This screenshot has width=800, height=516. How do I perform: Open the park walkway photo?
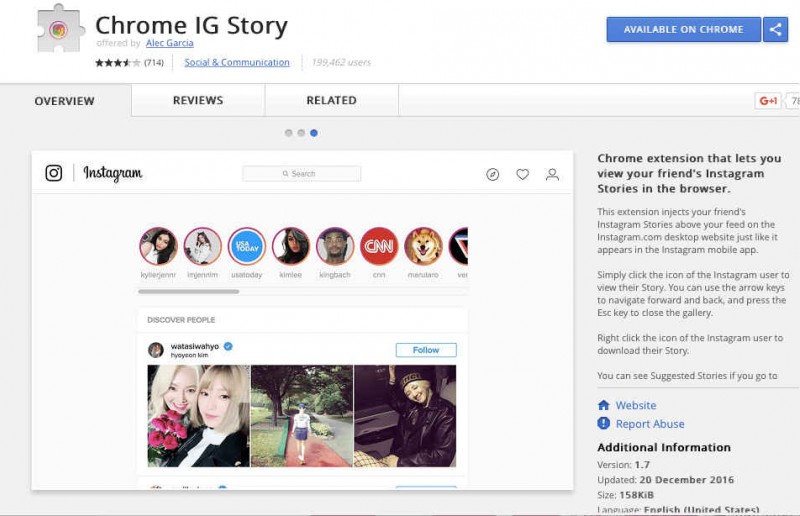[x=302, y=416]
